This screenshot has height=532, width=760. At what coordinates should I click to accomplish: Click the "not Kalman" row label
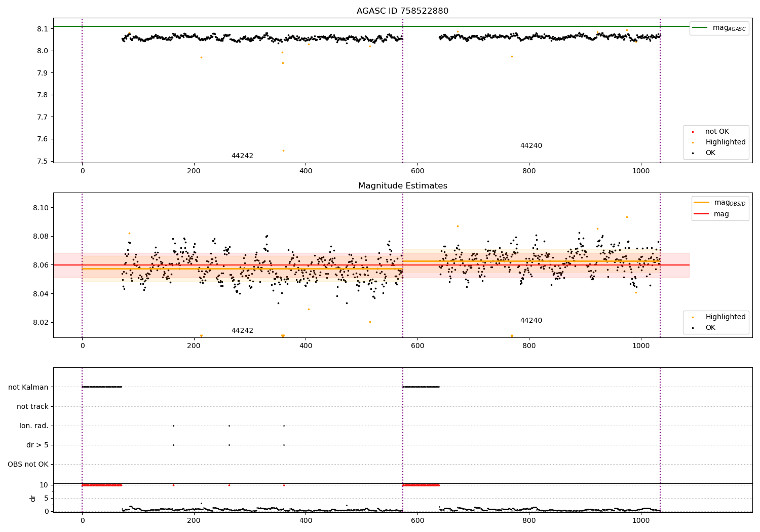[x=28, y=387]
